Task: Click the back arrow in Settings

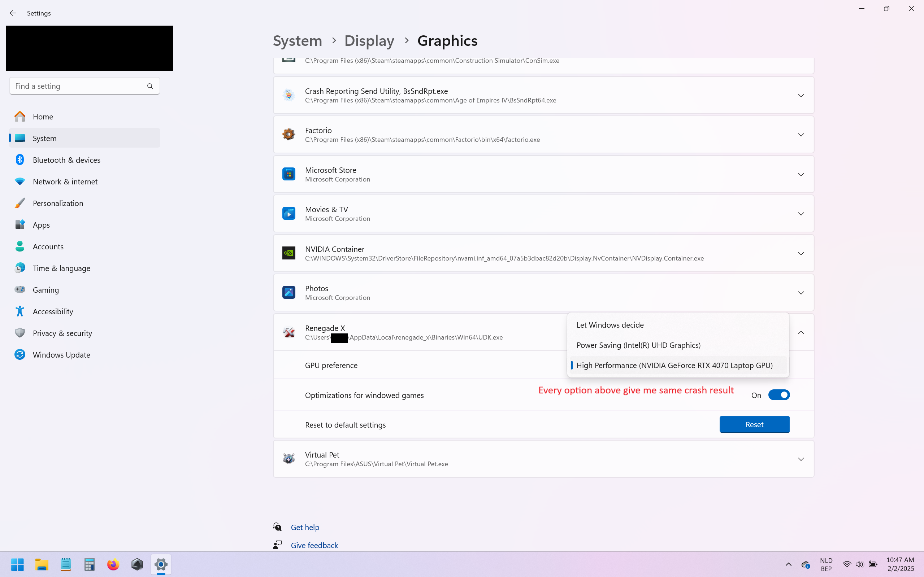Action: 13,13
